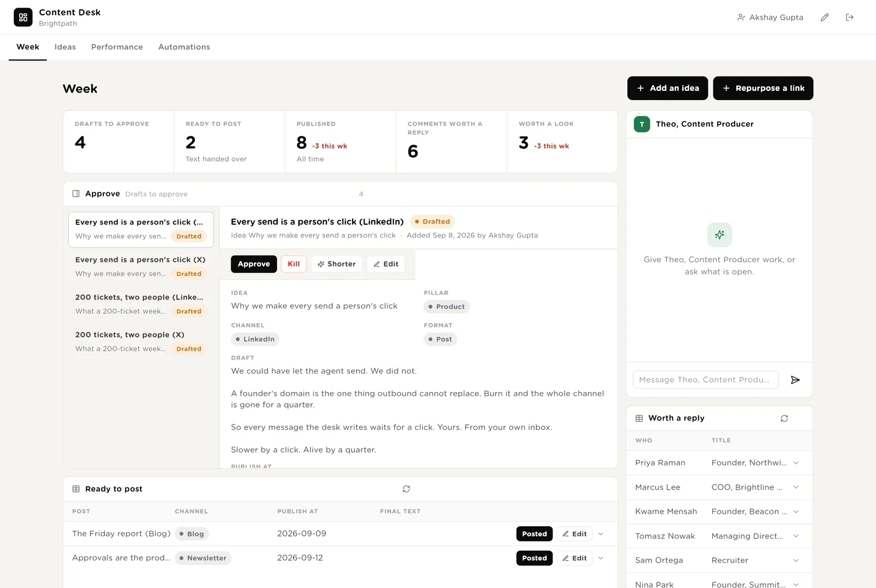876x588 pixels.
Task: Click the Worth a look stat card
Action: point(562,142)
